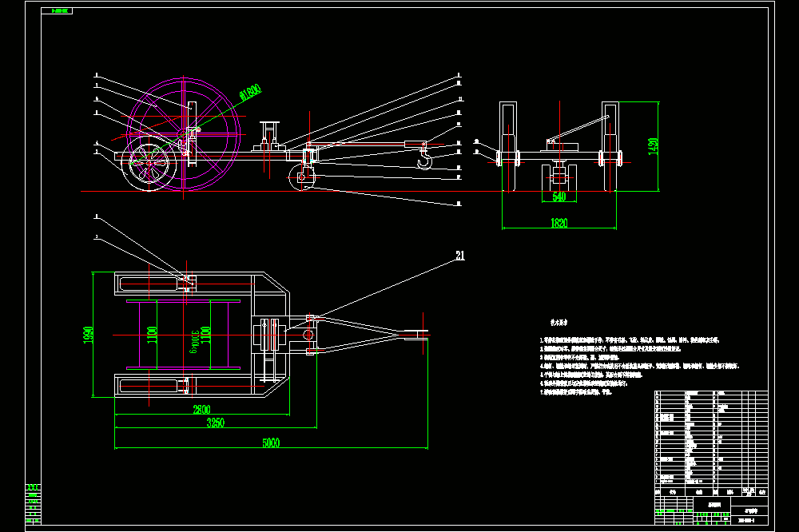Select the technical requirements heading text
799x532 pixels.
tap(559, 322)
